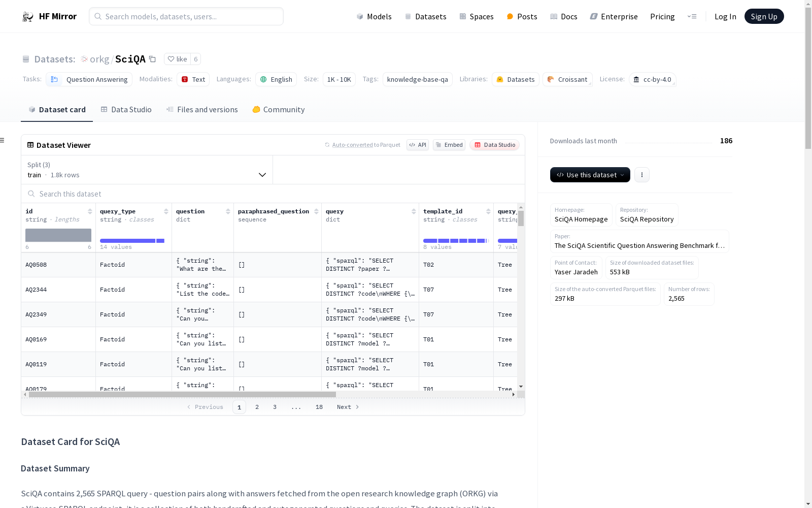Click the query_type distribution bar
The width and height of the screenshot is (812, 508).
[x=132, y=241]
